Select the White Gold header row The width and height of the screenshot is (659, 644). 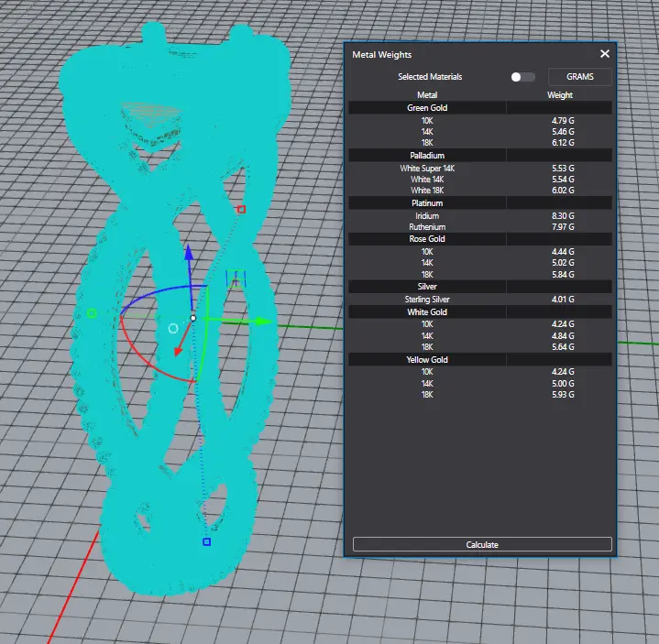click(480, 312)
